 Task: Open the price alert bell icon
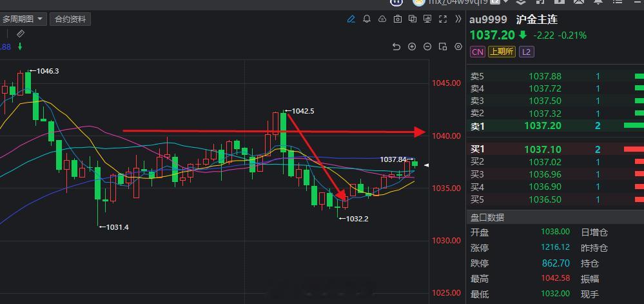pos(367,19)
